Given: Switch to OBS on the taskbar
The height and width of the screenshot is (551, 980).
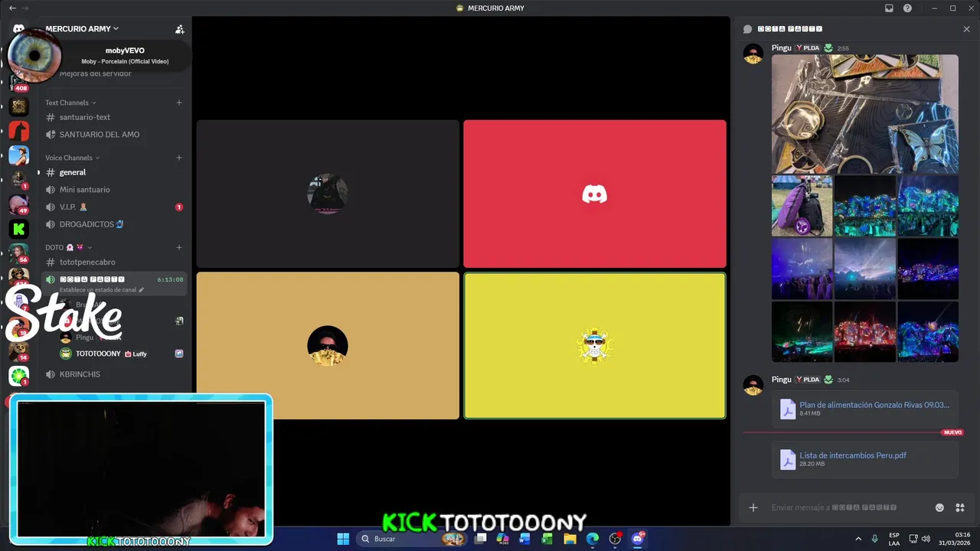Looking at the screenshot, I should 615,539.
